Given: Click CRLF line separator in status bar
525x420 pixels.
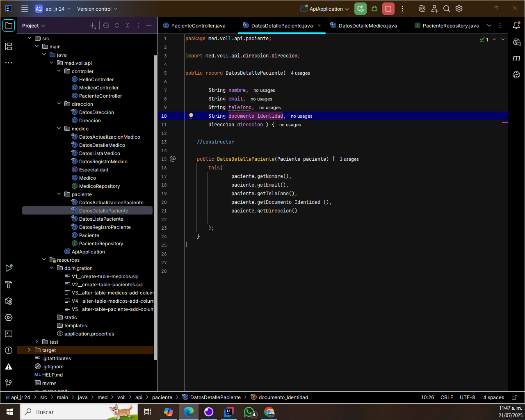Looking at the screenshot, I should [447, 397].
